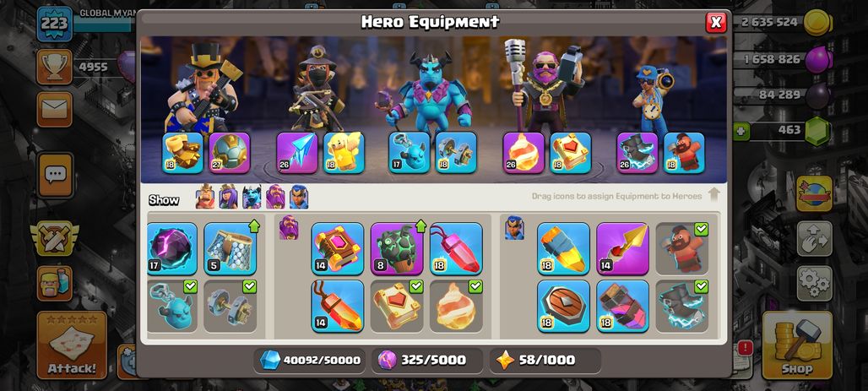Filter equipment by Minion Prince head

[x=252, y=197]
